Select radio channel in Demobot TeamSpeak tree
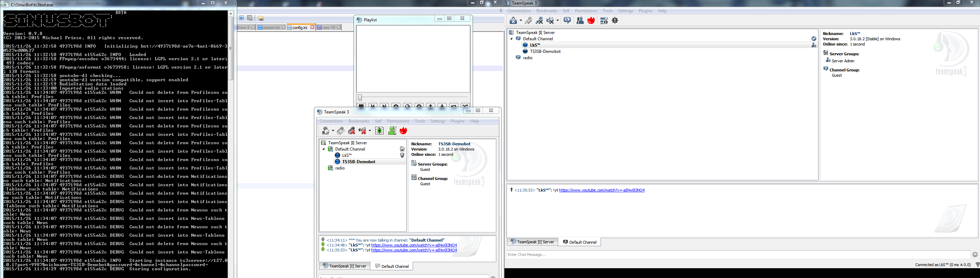Screen dimensions: 980x278 click(x=340, y=168)
